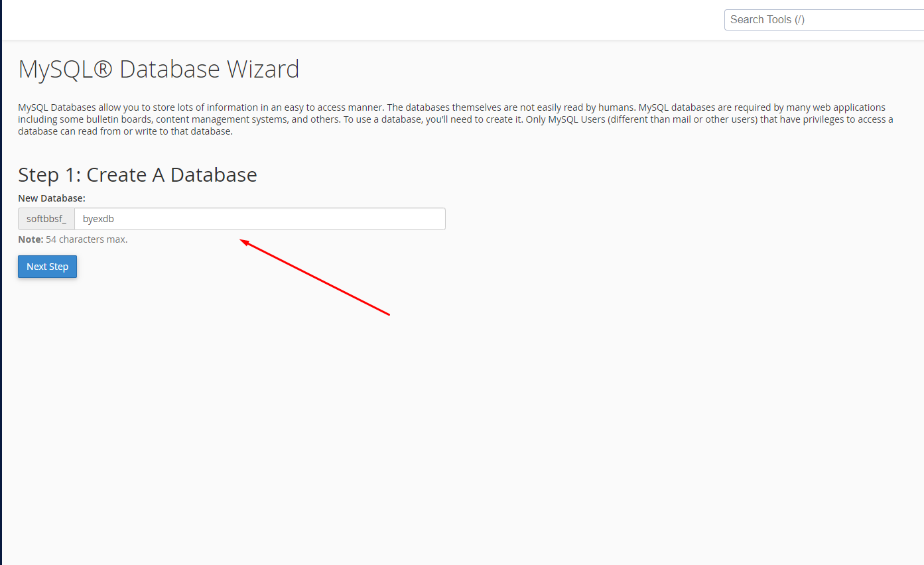This screenshot has width=924, height=565.
Task: Focus the New Database name input field
Action: point(265,219)
